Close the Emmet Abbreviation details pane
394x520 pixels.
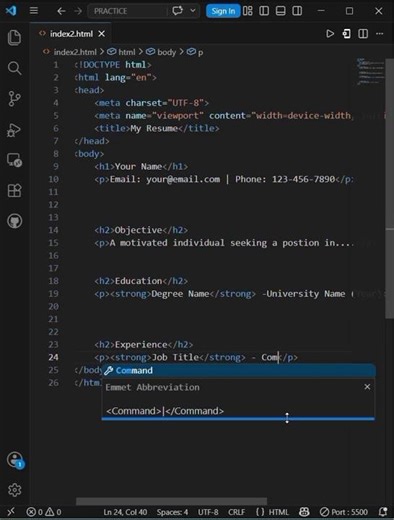367,387
